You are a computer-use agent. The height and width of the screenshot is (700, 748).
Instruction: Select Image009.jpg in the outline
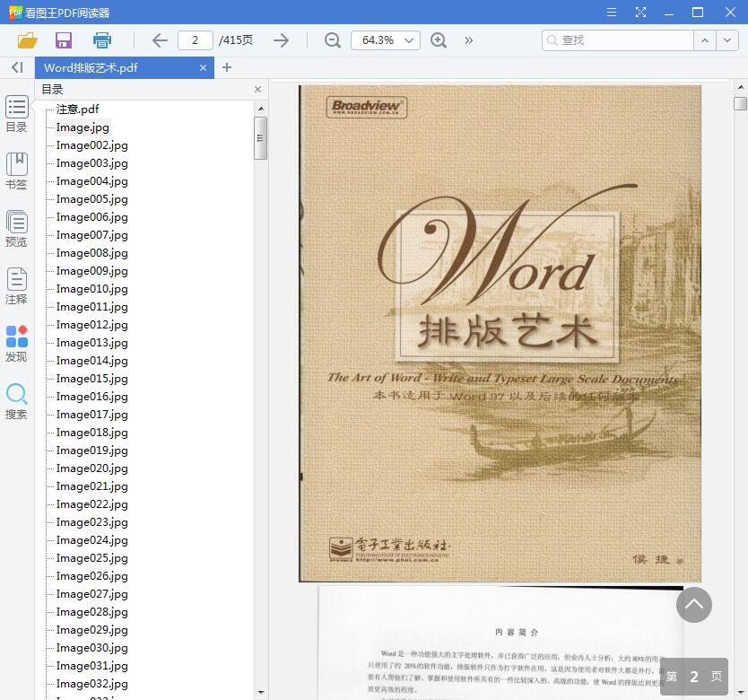coord(92,271)
